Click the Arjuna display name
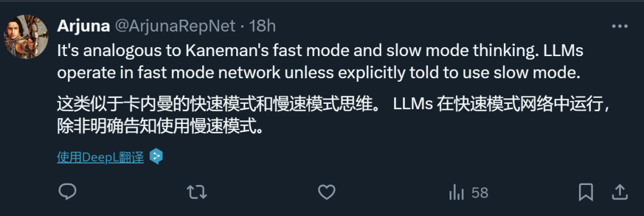 pos(83,26)
